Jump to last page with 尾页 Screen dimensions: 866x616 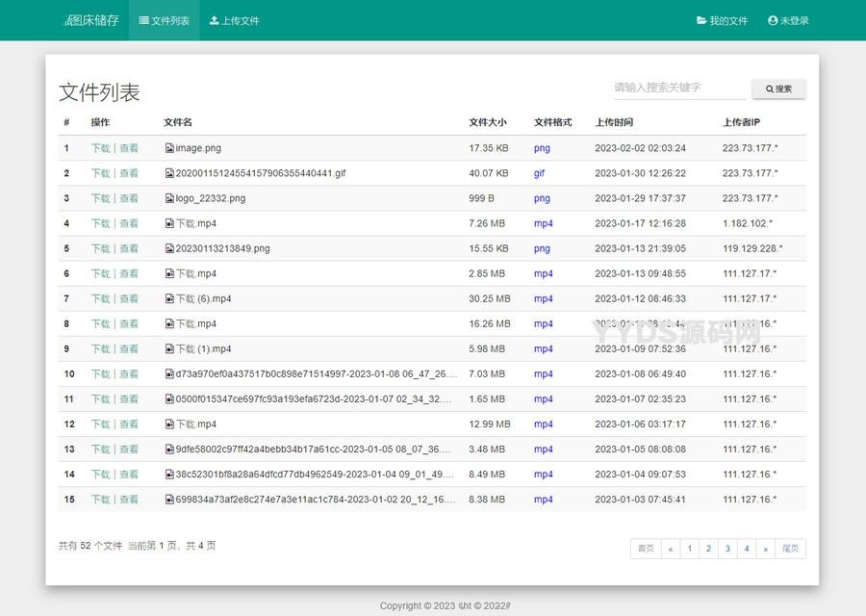790,549
